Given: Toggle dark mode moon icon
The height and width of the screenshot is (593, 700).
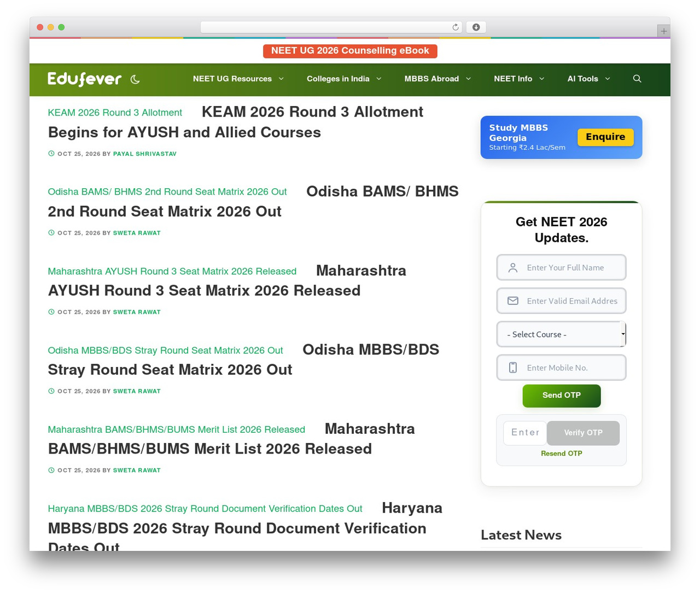Looking at the screenshot, I should click(135, 79).
